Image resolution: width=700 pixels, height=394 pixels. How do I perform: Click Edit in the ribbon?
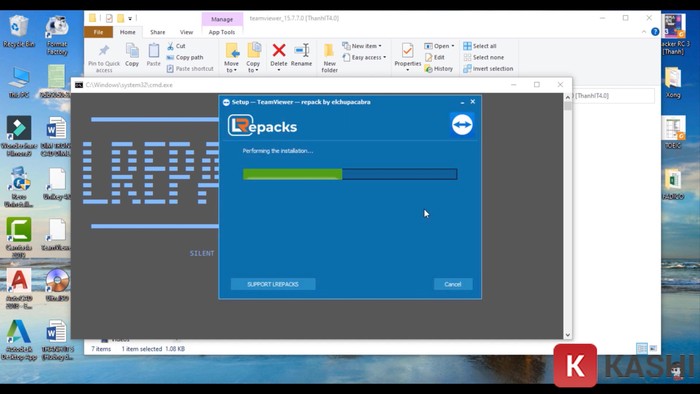point(435,58)
